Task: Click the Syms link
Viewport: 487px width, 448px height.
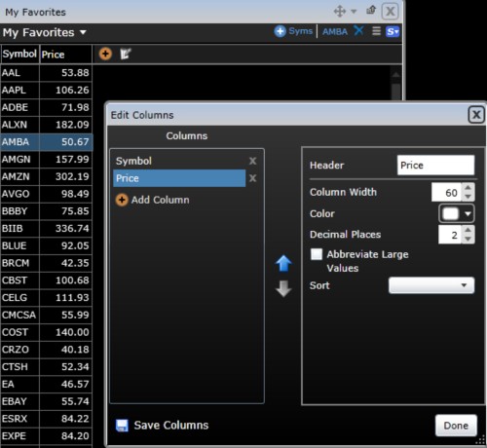Action: point(301,31)
